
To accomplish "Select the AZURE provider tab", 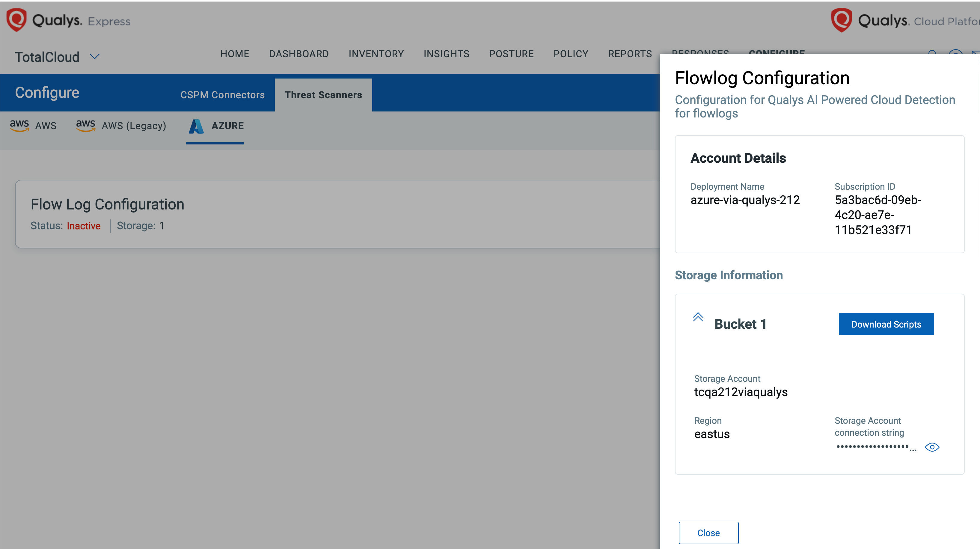I will pyautogui.click(x=215, y=126).
